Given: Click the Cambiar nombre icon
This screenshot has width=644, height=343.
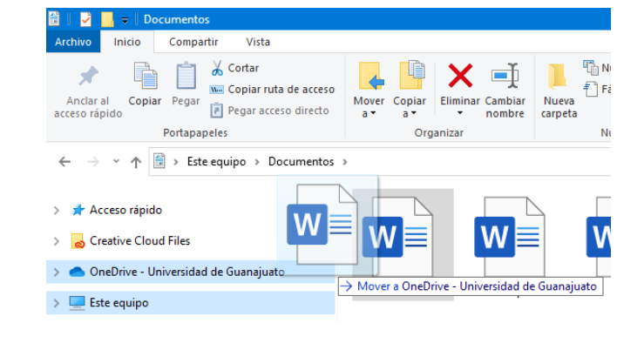Looking at the screenshot, I should tap(505, 76).
